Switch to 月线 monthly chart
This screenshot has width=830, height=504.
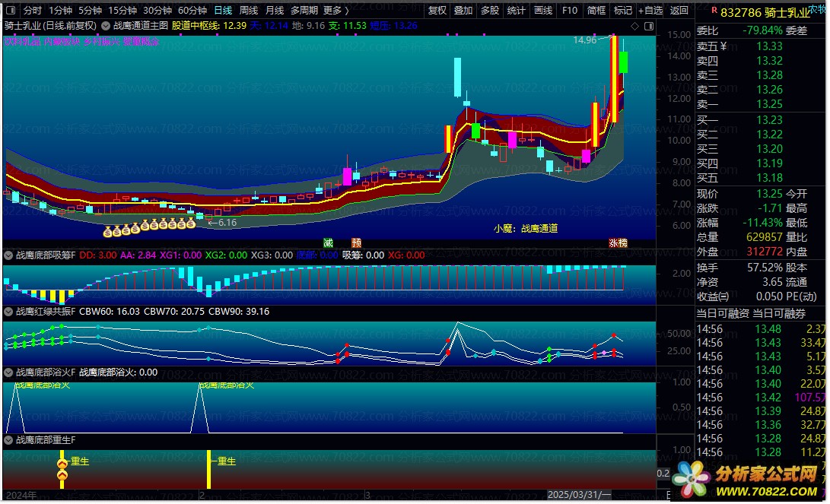pyautogui.click(x=274, y=10)
